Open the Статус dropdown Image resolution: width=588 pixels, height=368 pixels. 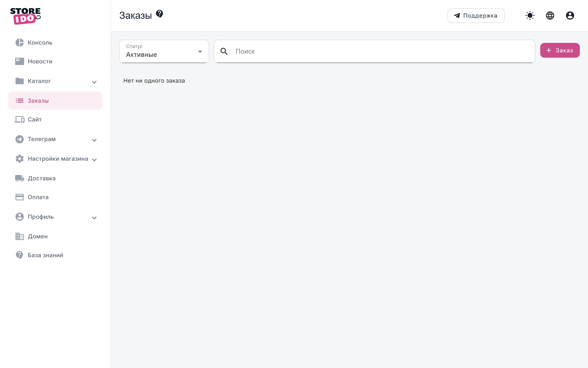click(164, 51)
